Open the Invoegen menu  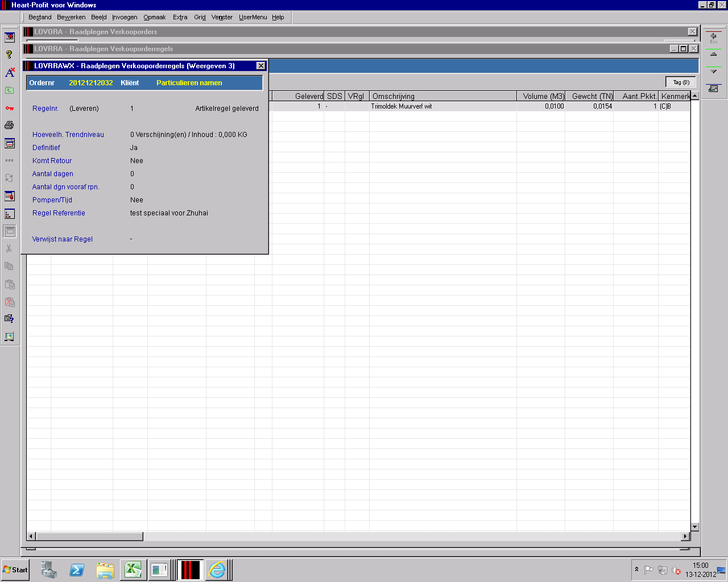click(x=125, y=17)
